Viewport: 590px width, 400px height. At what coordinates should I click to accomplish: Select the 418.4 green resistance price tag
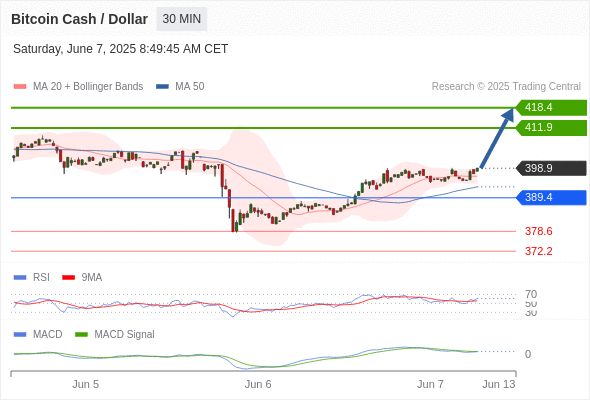(x=551, y=108)
